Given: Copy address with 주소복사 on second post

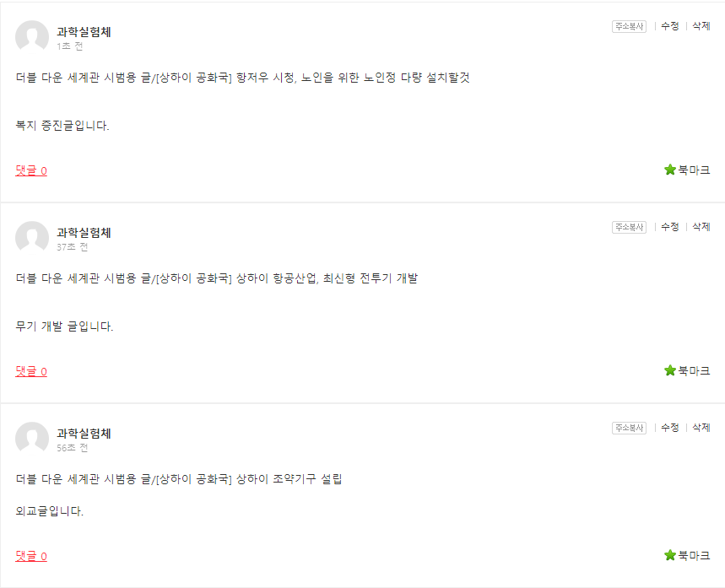Looking at the screenshot, I should [629, 227].
